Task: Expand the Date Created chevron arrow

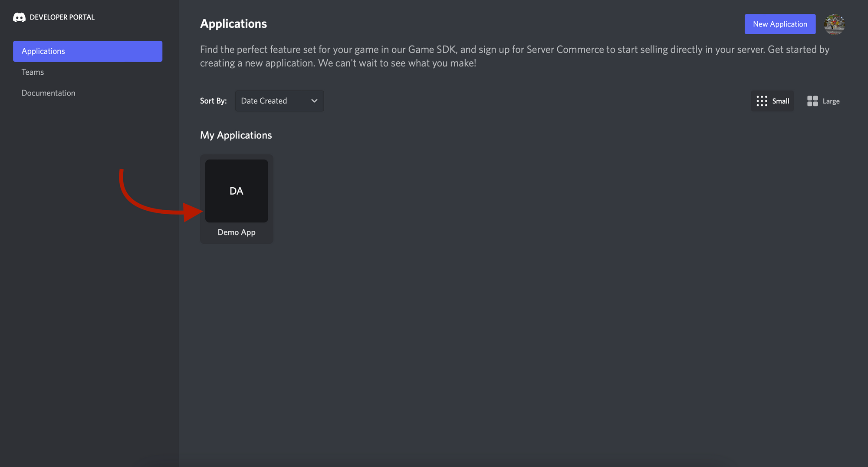Action: click(x=314, y=101)
